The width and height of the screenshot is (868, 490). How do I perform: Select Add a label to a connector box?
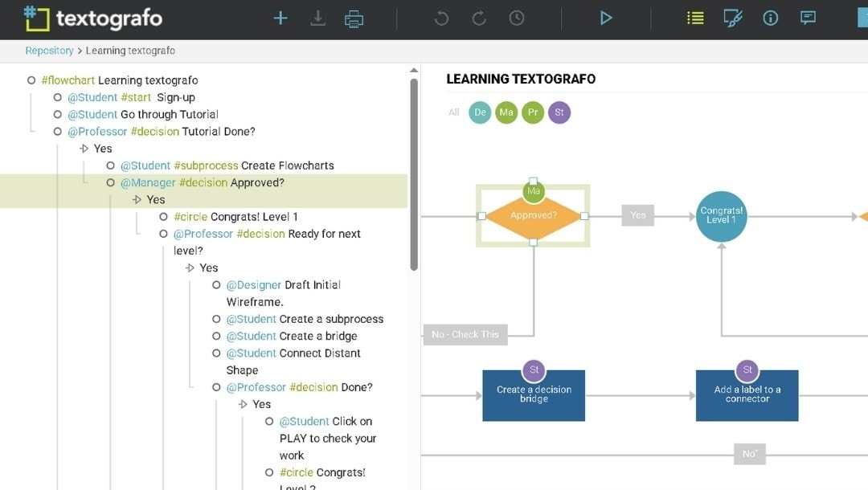[747, 395]
